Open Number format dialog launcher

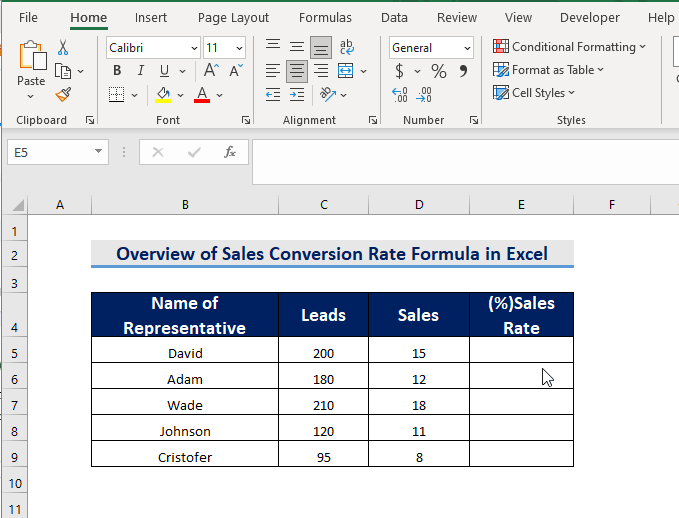coord(474,120)
